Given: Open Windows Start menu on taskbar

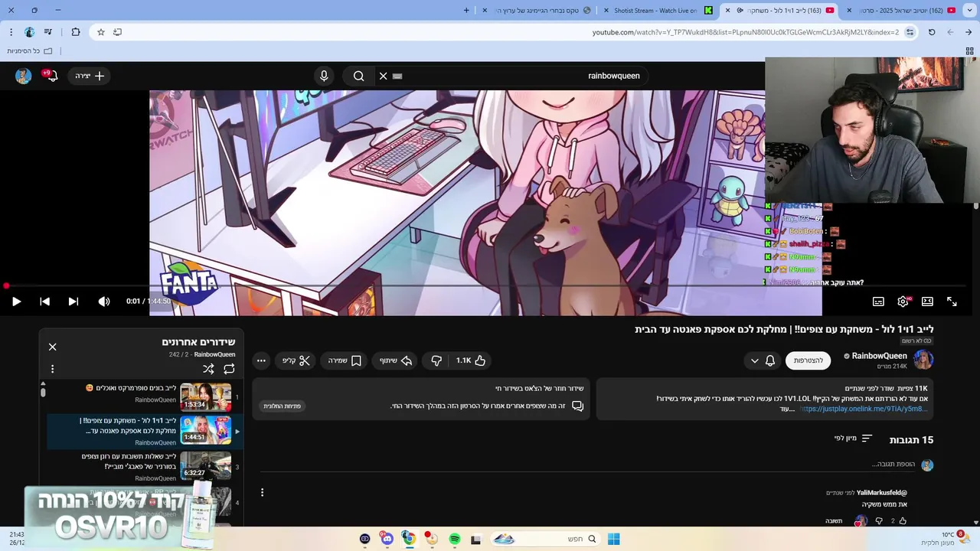Looking at the screenshot, I should pos(613,540).
